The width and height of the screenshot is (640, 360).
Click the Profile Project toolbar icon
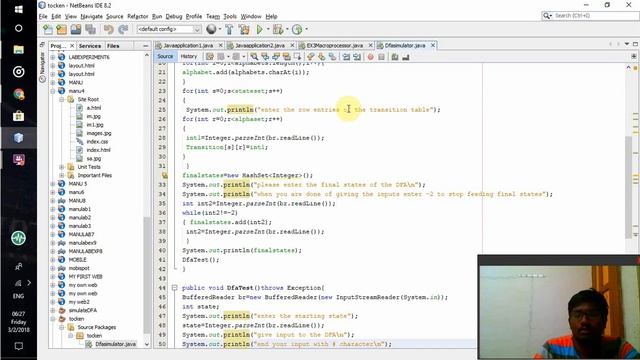[x=297, y=29]
